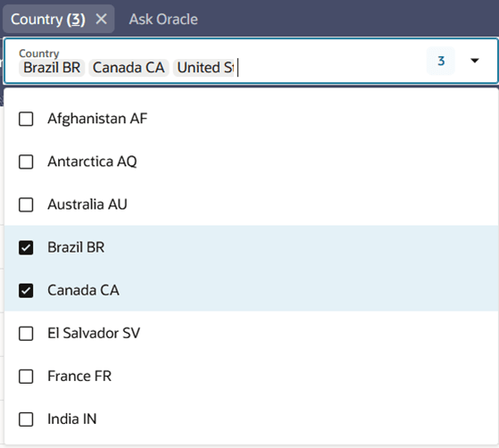Check the Afghanistan AF checkbox

(x=26, y=119)
